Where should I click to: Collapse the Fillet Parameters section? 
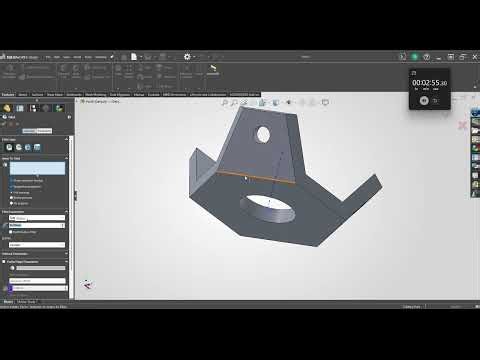click(x=66, y=212)
